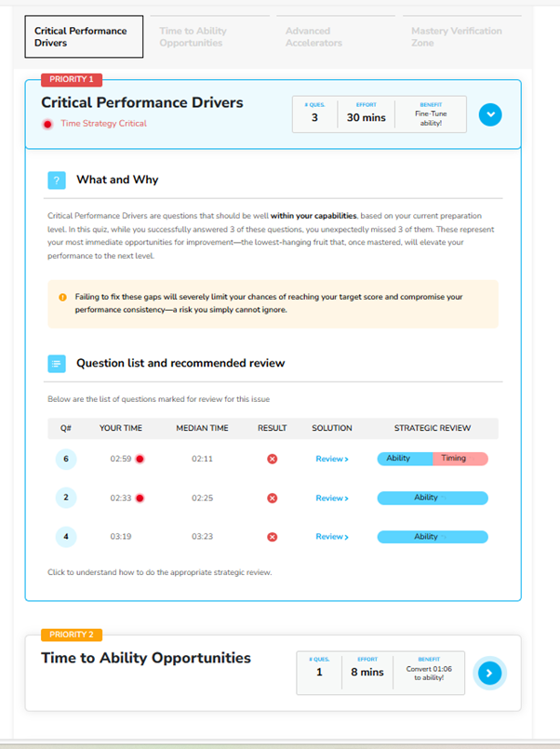
Task: Click the blue Ability bar for question 2
Action: pyautogui.click(x=432, y=498)
